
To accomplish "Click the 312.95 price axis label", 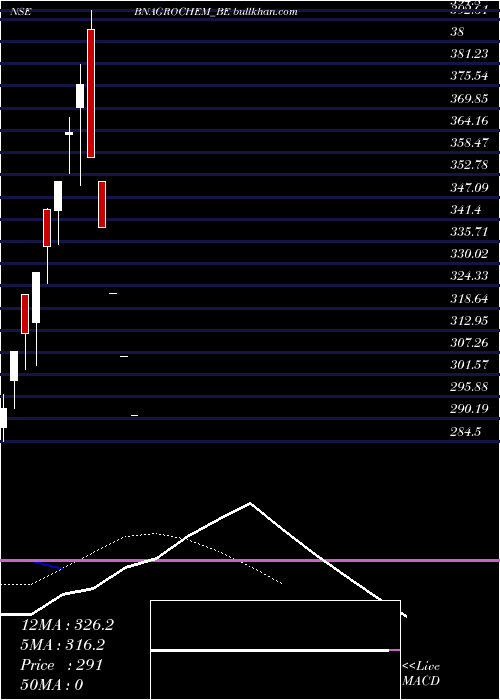I will 469,321.
